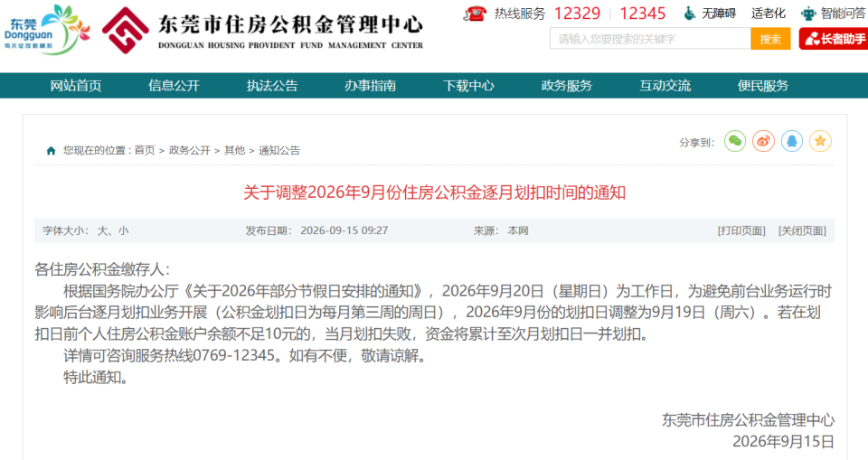This screenshot has width=868, height=460.
Task: Click the greeting 各住房公积金缴存人
Action: [102, 269]
